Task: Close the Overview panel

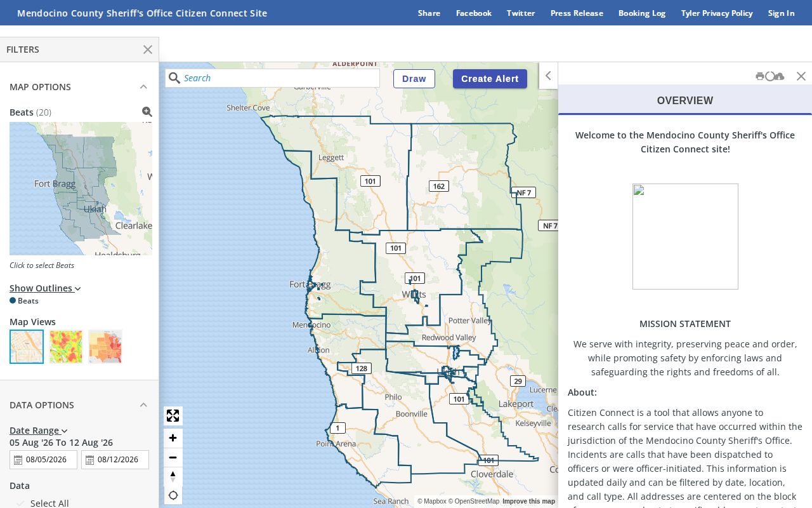Action: pyautogui.click(x=801, y=76)
